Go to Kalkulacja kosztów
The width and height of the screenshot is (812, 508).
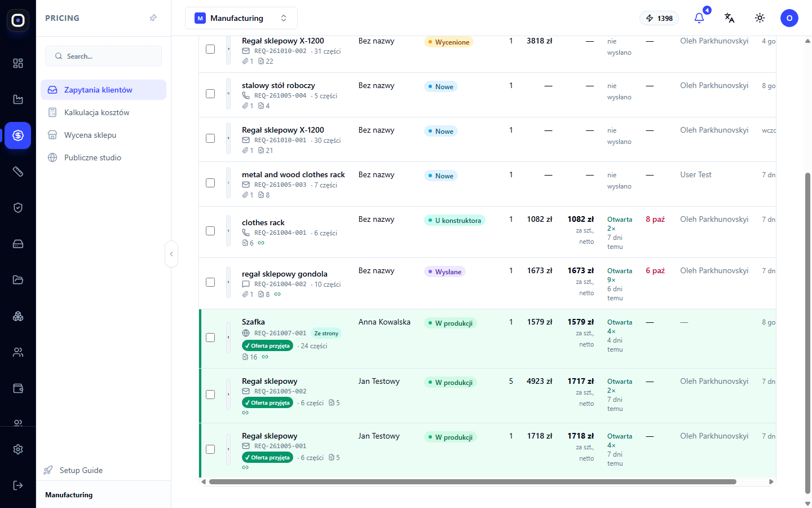click(104, 112)
